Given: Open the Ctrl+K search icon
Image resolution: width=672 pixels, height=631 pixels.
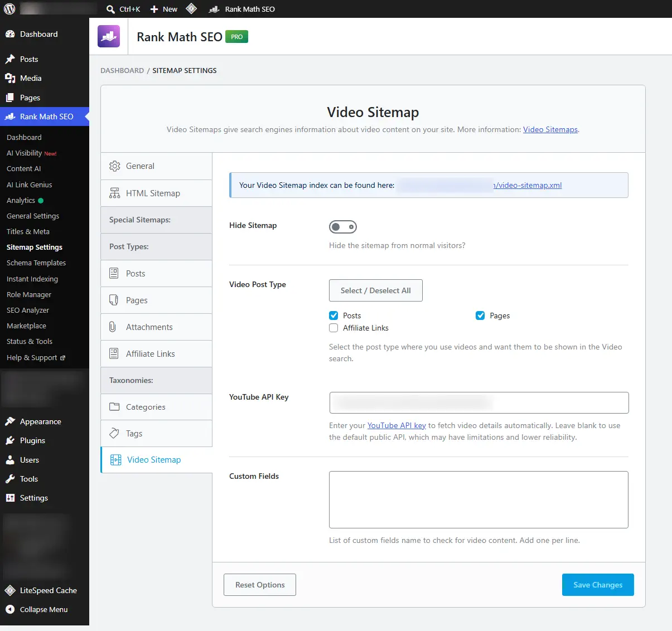Looking at the screenshot, I should (110, 9).
